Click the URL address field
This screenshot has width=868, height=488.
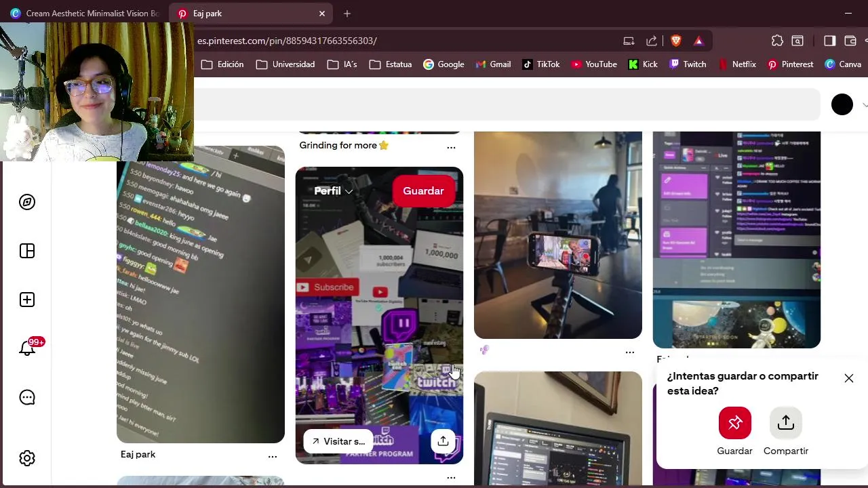click(407, 41)
